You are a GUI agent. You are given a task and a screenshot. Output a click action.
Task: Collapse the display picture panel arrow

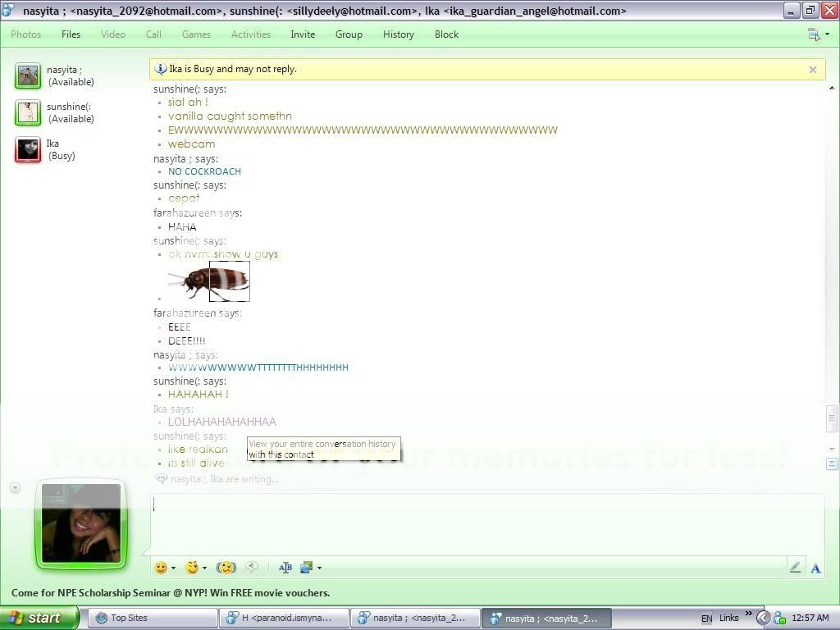[15, 488]
